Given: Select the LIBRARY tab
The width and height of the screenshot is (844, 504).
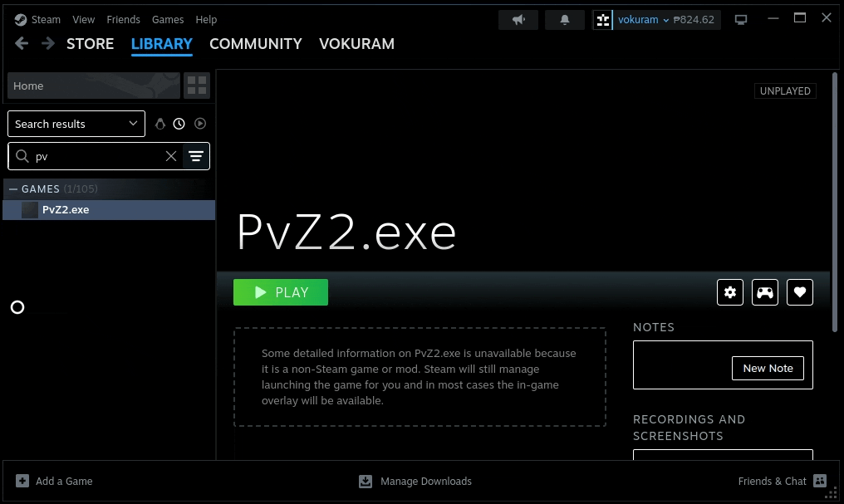Looking at the screenshot, I should click(161, 43).
